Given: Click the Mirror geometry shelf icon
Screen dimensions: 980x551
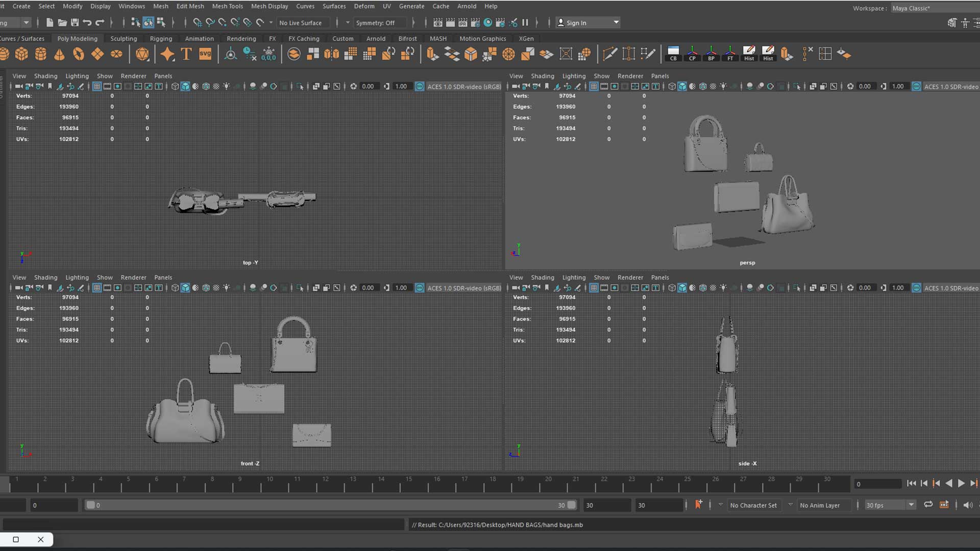Looking at the screenshot, I should tap(331, 54).
